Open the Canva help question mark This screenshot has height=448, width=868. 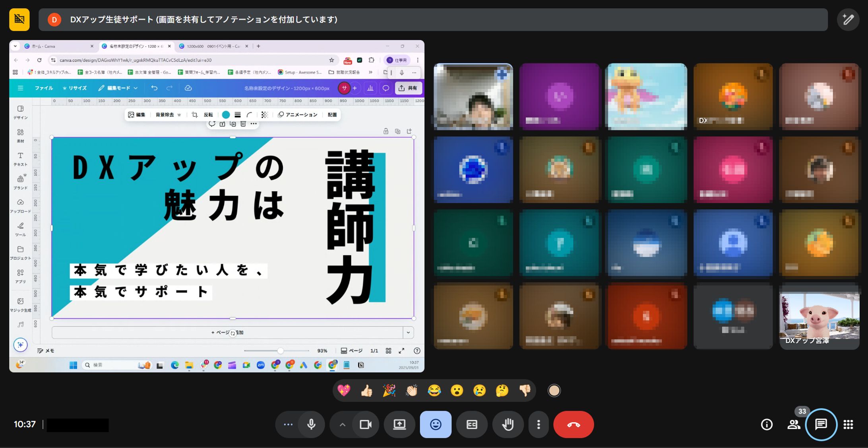(417, 351)
